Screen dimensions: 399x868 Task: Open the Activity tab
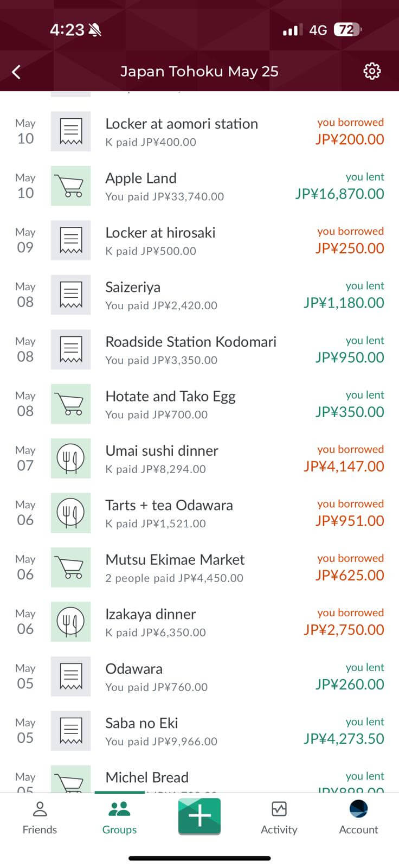click(279, 818)
